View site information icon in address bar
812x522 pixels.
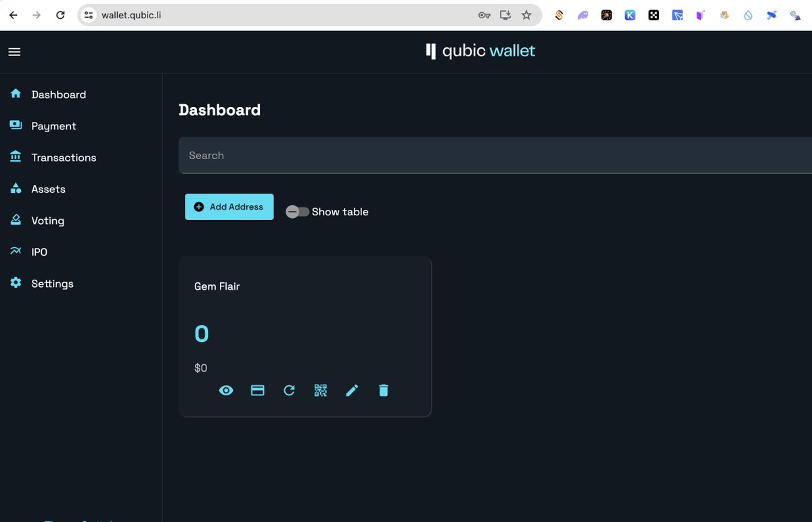pyautogui.click(x=89, y=15)
